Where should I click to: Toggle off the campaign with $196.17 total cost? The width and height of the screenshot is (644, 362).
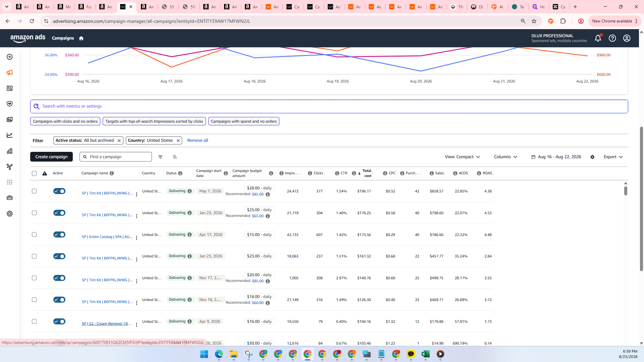click(59, 191)
